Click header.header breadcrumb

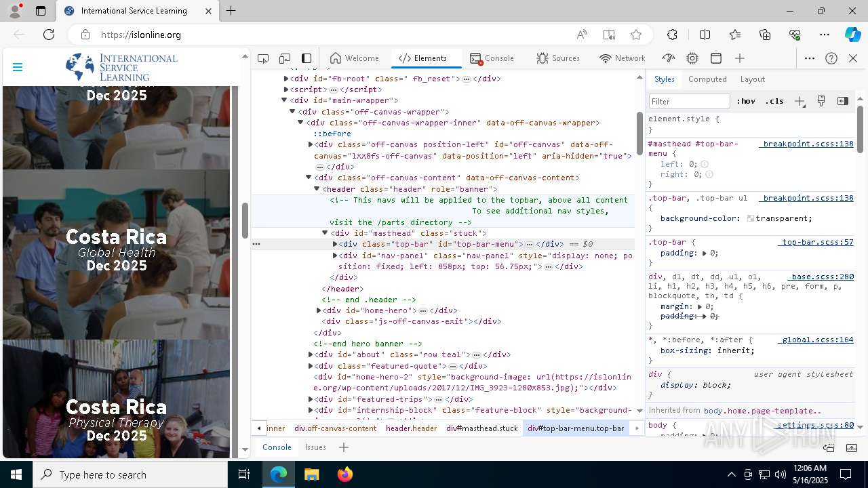tap(412, 428)
